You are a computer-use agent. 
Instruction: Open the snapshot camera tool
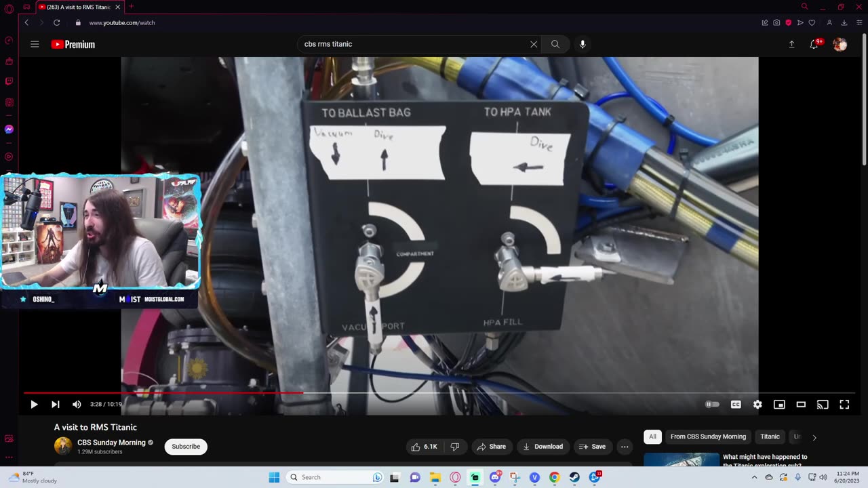click(x=776, y=22)
